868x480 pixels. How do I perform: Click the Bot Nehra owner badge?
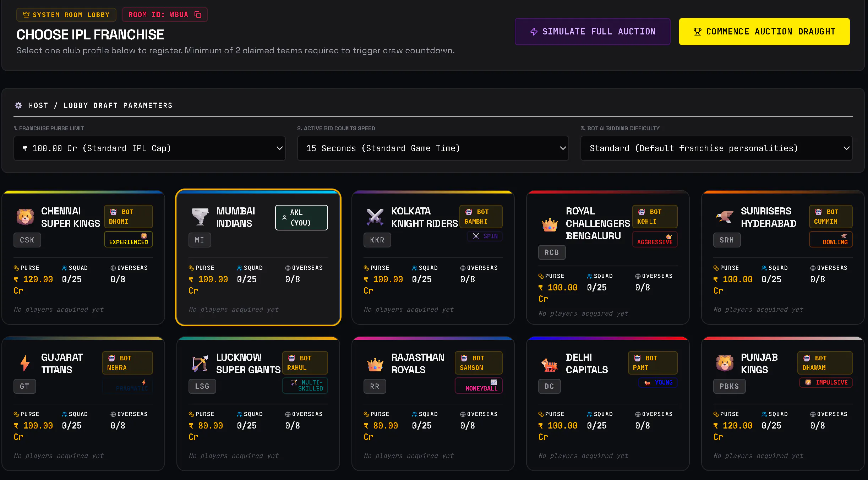click(x=127, y=363)
